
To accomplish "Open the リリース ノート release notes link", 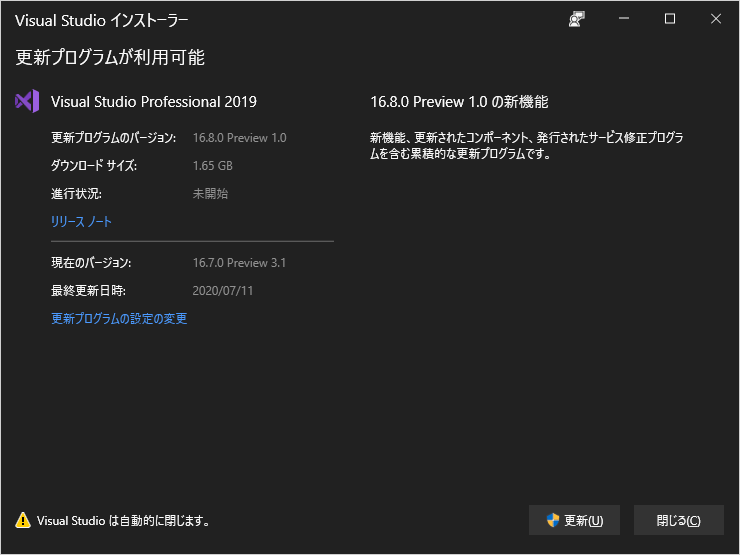I will [x=81, y=221].
